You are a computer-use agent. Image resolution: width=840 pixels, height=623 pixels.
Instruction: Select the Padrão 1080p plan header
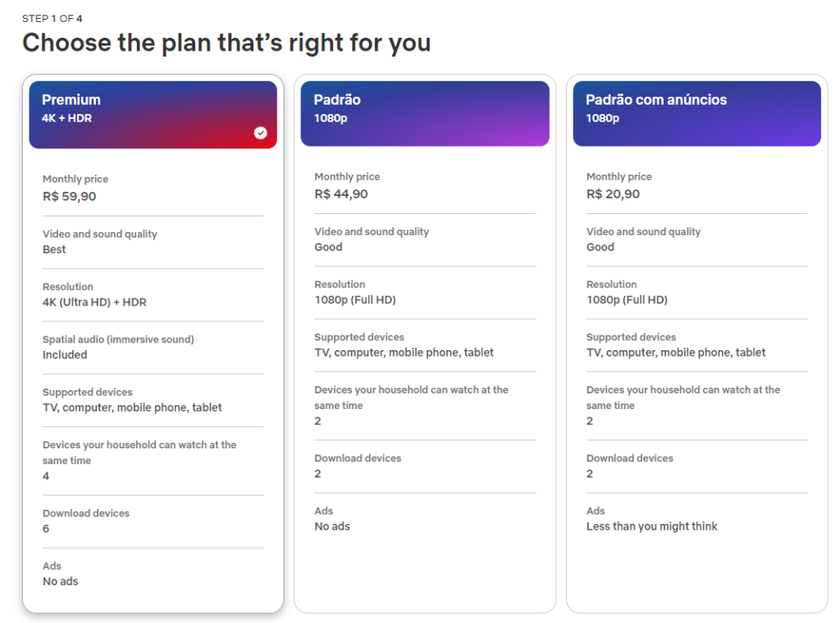(x=424, y=113)
